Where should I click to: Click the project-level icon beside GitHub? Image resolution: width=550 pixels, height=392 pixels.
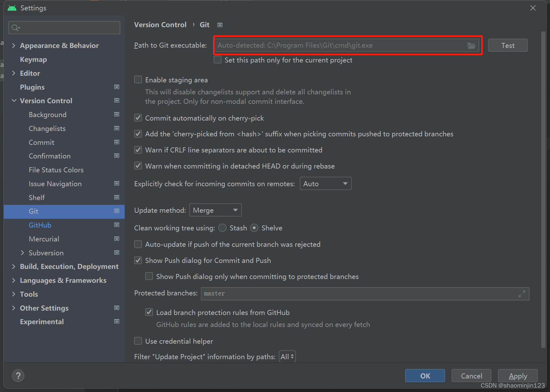pos(117,225)
